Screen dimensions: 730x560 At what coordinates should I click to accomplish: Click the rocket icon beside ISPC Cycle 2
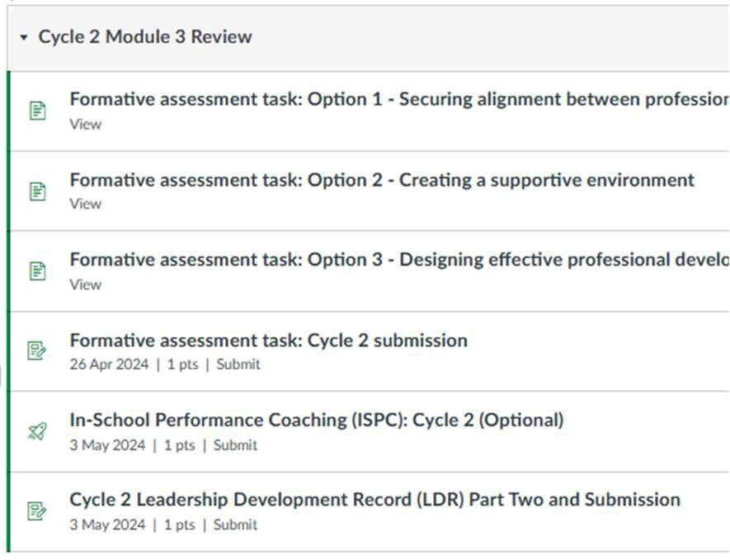[37, 431]
